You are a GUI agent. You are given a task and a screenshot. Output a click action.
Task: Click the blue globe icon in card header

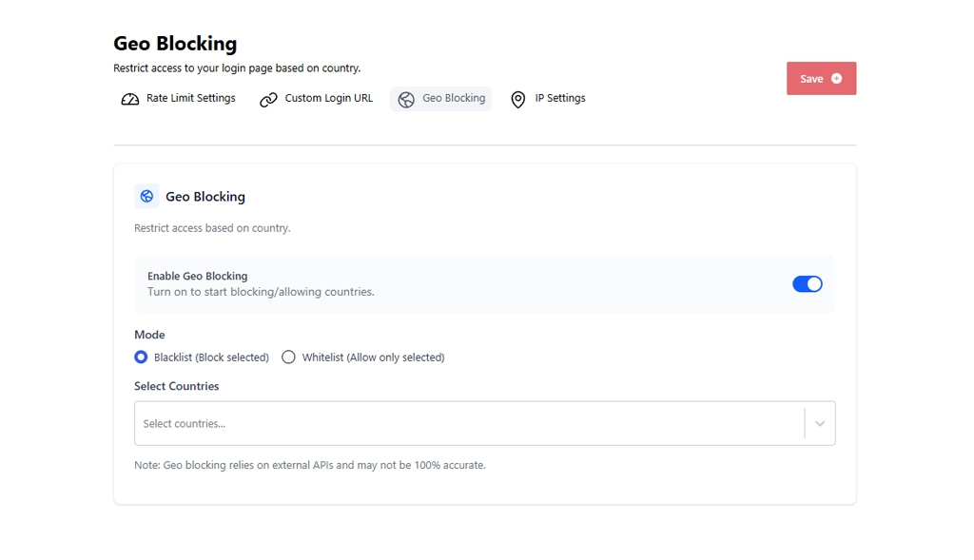[146, 196]
